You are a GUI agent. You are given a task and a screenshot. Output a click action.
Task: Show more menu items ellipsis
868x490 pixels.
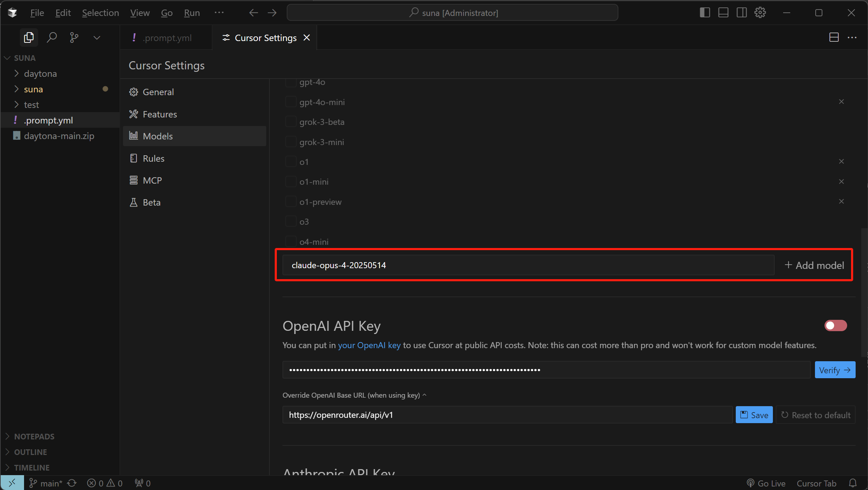pos(219,13)
